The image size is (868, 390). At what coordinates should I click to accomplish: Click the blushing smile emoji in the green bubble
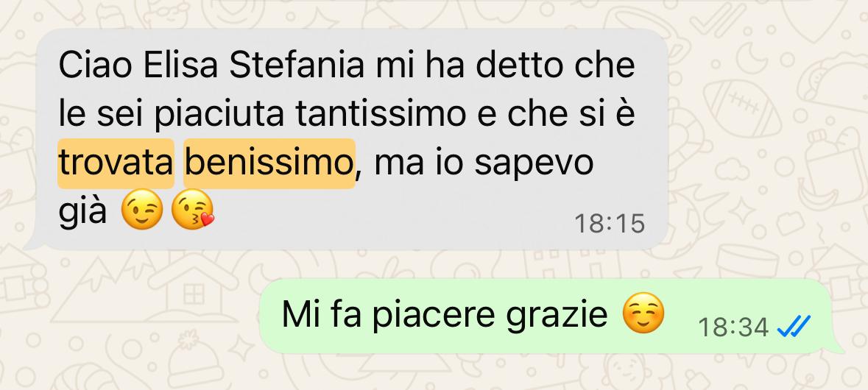point(643,313)
